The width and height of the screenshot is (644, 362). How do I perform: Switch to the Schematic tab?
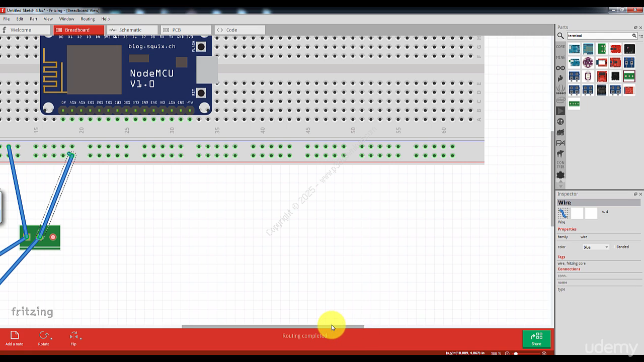[x=132, y=30]
